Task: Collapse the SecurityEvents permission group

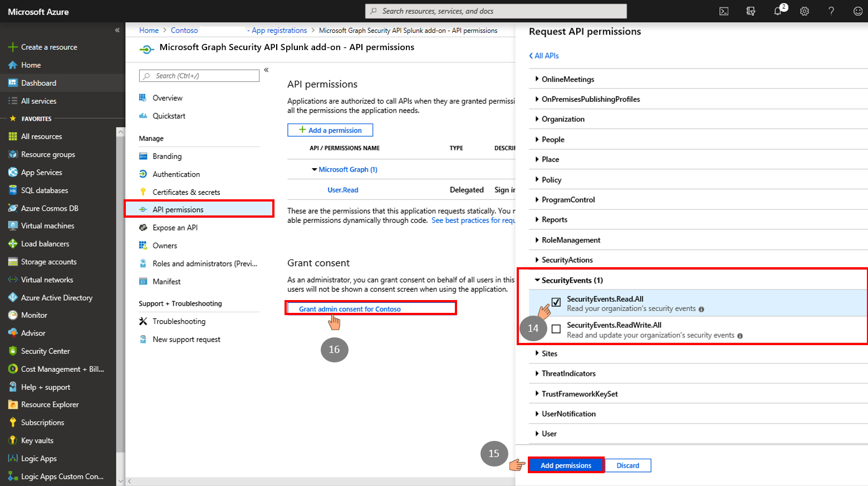Action: 538,280
